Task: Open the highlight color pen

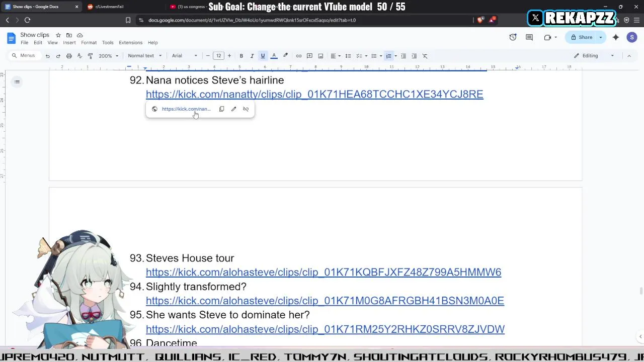Action: tap(285, 56)
